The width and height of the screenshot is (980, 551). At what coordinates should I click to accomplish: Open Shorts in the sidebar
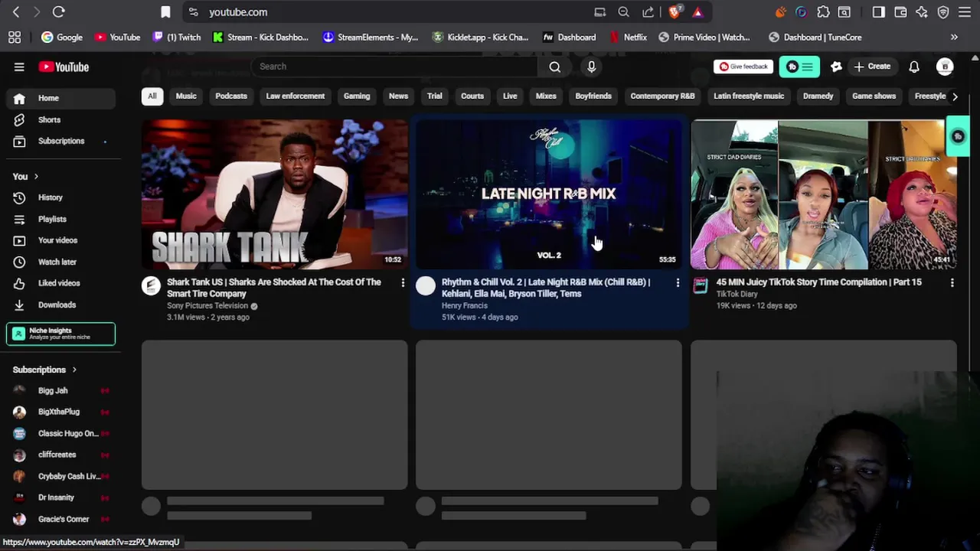61,119
